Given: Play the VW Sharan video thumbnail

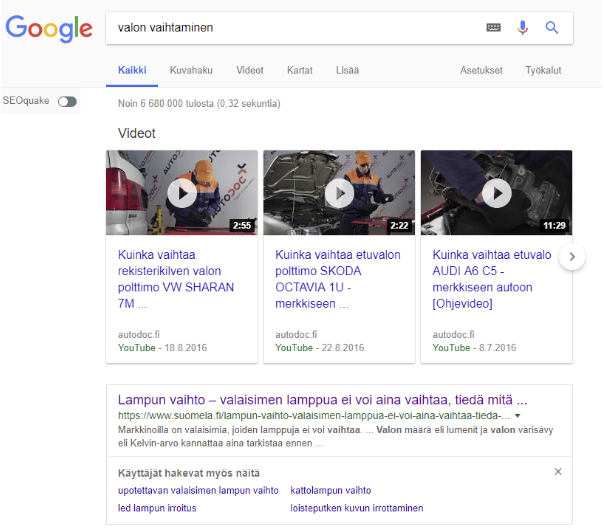Looking at the screenshot, I should click(181, 192).
